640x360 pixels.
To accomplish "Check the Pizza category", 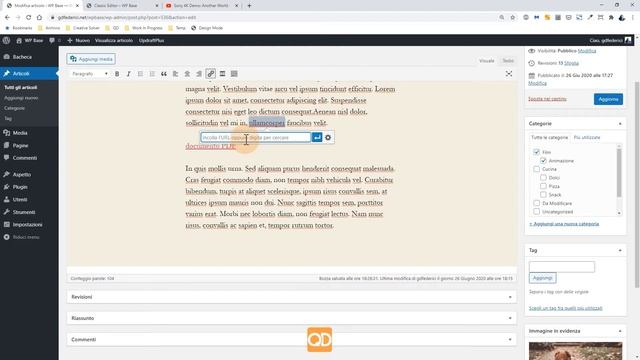I will pos(543,186).
